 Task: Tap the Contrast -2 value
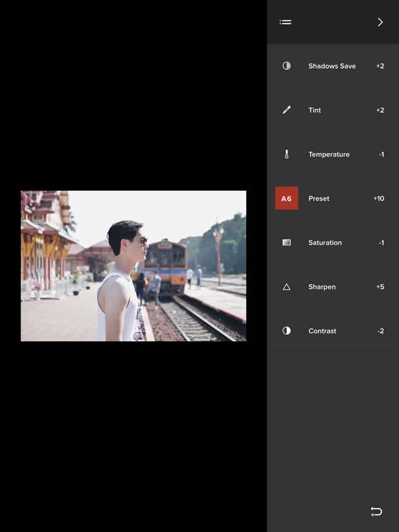381,331
